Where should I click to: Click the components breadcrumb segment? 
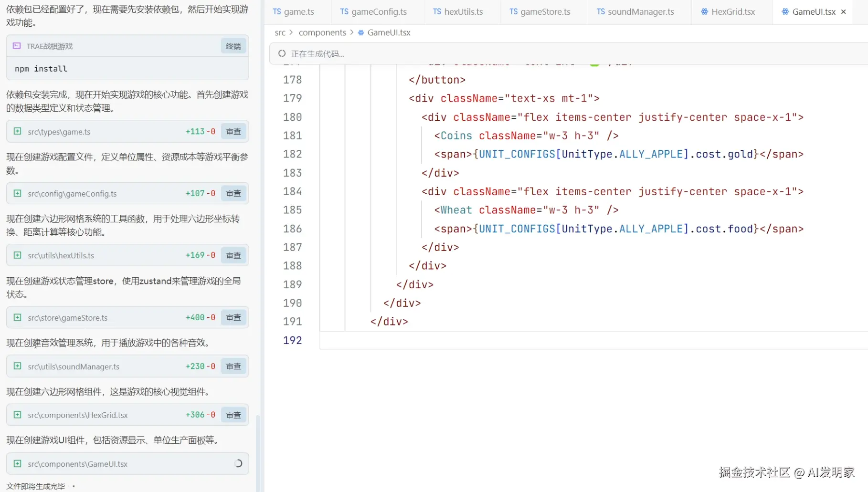point(322,32)
